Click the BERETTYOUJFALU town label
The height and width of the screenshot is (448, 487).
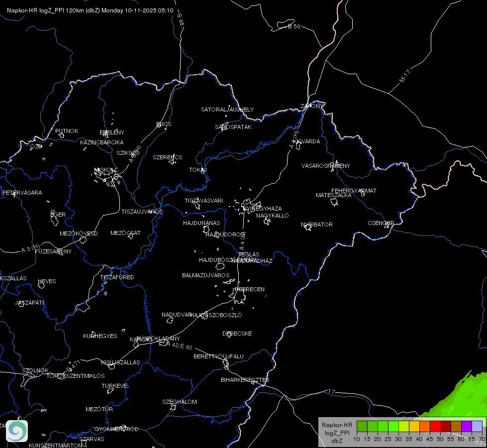(219, 356)
